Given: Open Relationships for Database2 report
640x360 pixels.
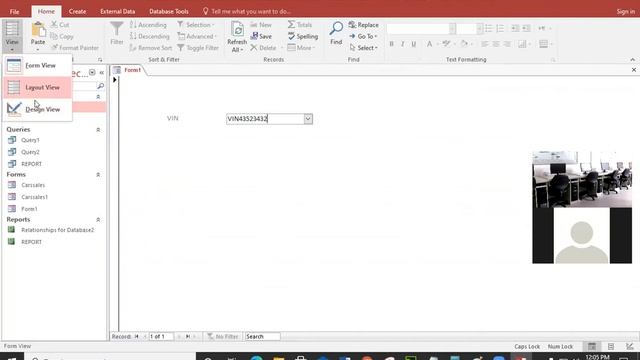Looking at the screenshot, I should point(57,230).
